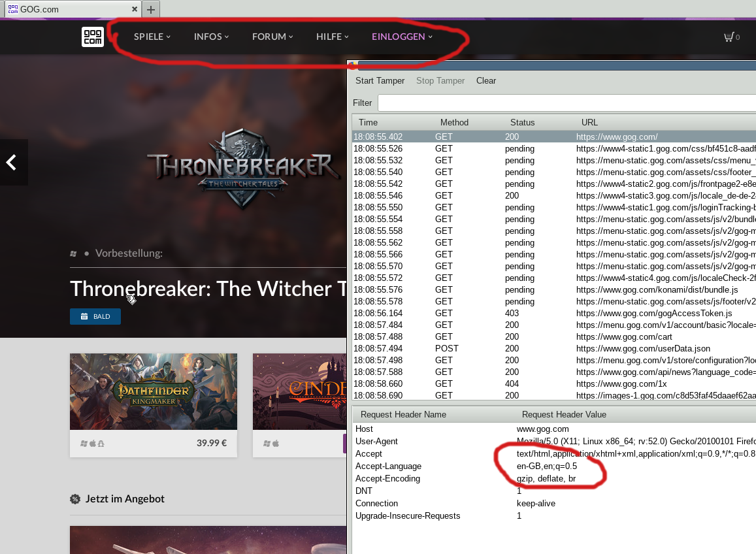Select the api/news request row
This screenshot has width=756, height=554.
(x=554, y=372)
